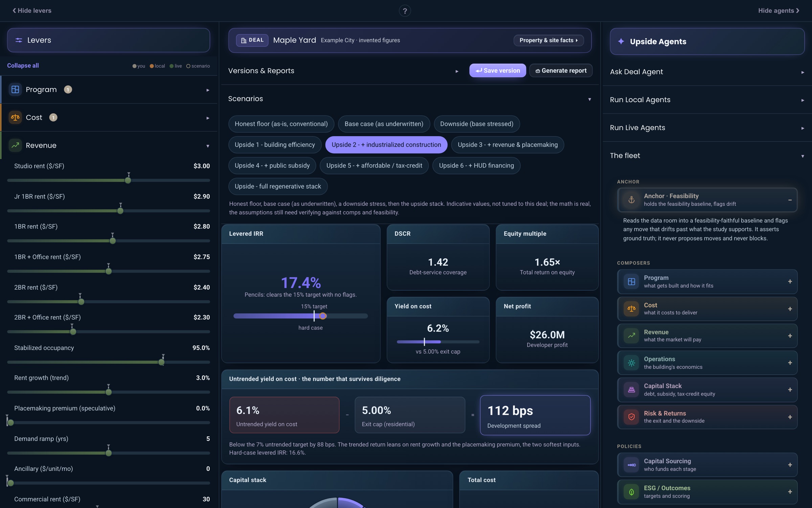Click the help question mark icon
The image size is (812, 508).
point(405,11)
